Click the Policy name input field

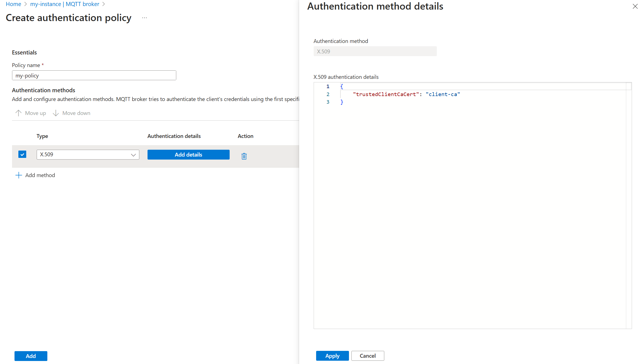(x=94, y=75)
